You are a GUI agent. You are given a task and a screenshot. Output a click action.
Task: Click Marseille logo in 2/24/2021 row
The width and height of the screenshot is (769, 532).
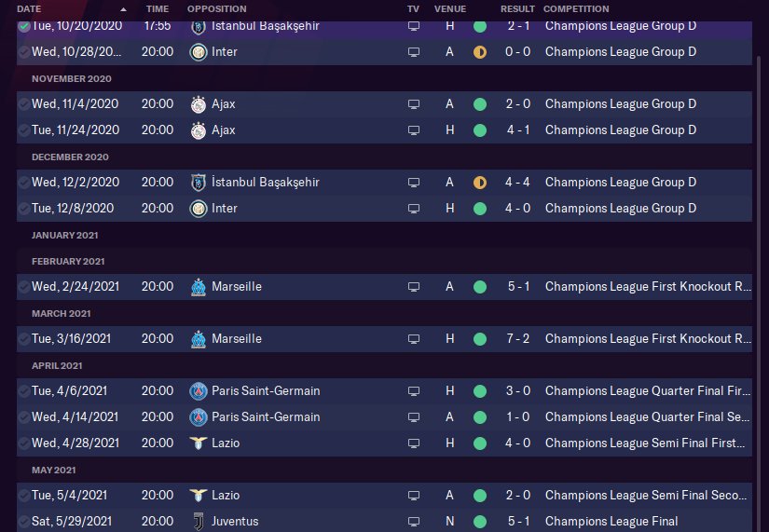coord(197,287)
